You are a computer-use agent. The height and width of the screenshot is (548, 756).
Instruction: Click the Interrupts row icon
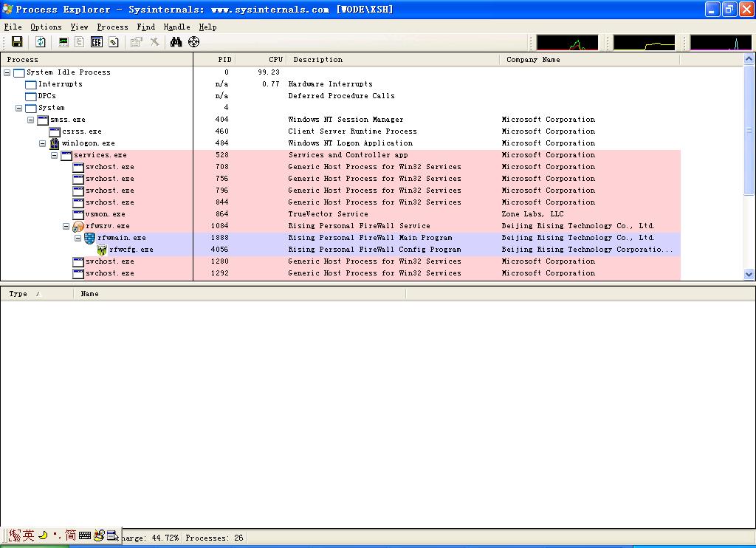pyautogui.click(x=31, y=84)
